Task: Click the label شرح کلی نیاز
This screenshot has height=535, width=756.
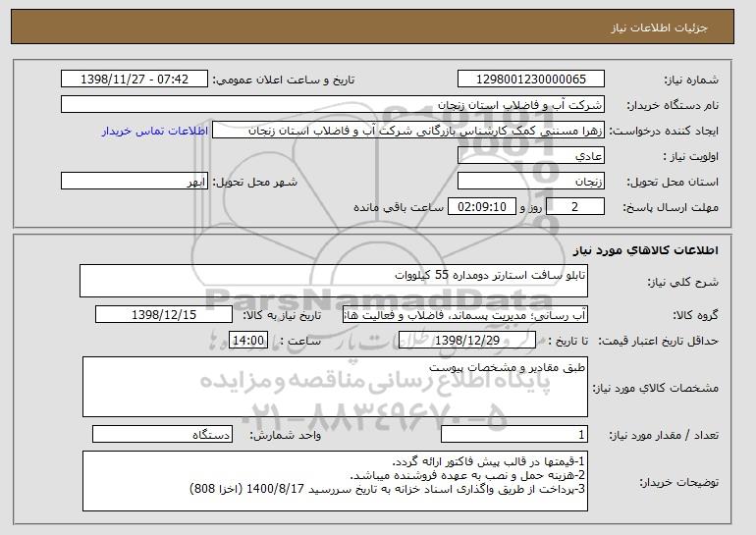Action: pos(682,282)
